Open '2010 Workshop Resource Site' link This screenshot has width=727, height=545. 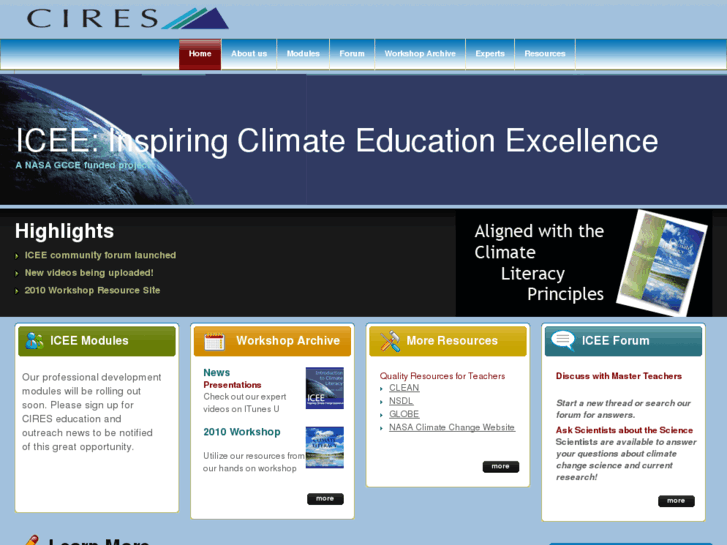pyautogui.click(x=92, y=291)
